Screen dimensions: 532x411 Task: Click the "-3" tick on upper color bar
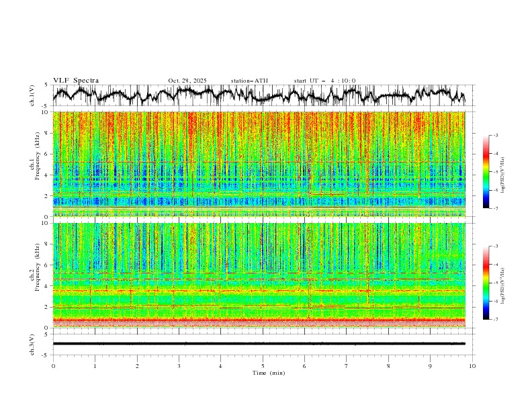(496, 135)
